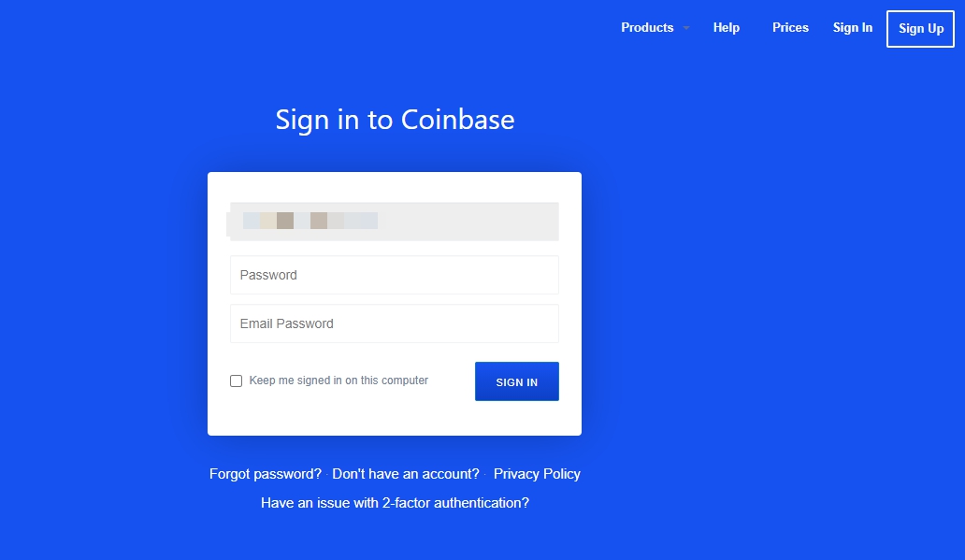Viewport: 965px width, 560px height.
Task: Click the Help menu item
Action: [x=726, y=28]
